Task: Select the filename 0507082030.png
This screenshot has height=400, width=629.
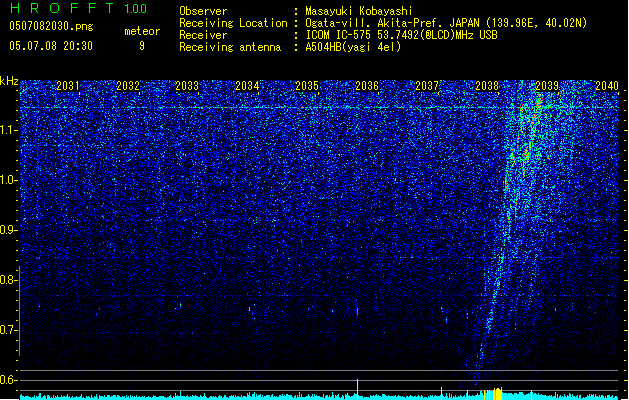Action: (51, 27)
